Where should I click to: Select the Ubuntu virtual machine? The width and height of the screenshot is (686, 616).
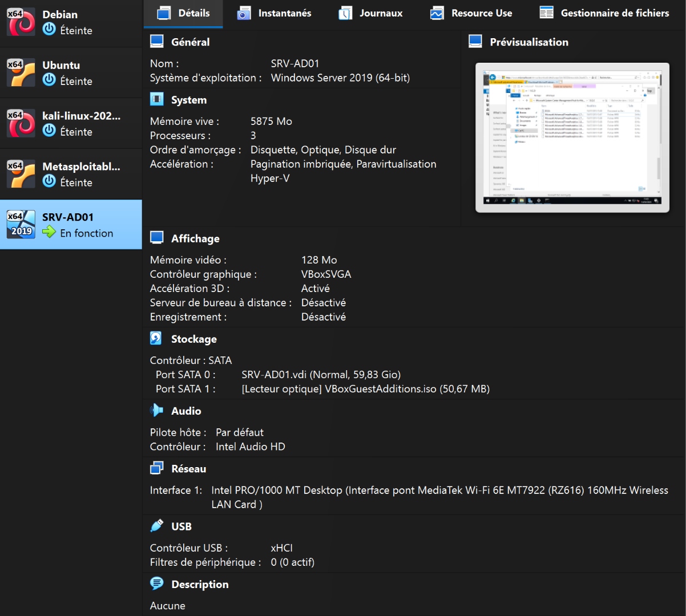pos(71,72)
